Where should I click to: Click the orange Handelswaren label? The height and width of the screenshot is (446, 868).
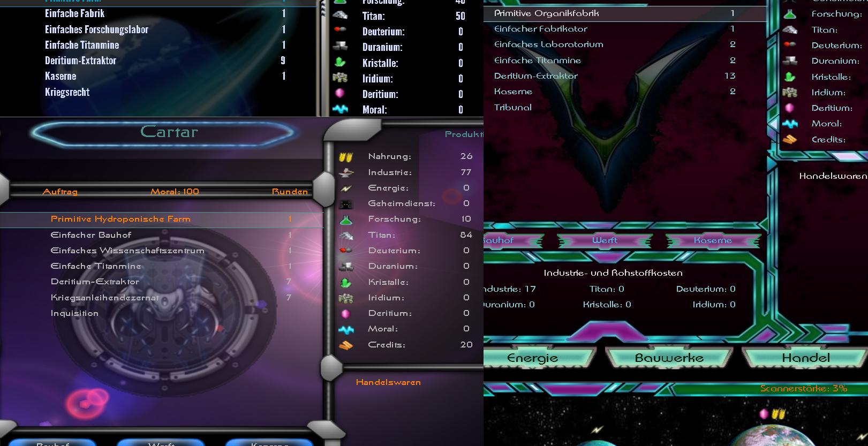click(x=388, y=382)
